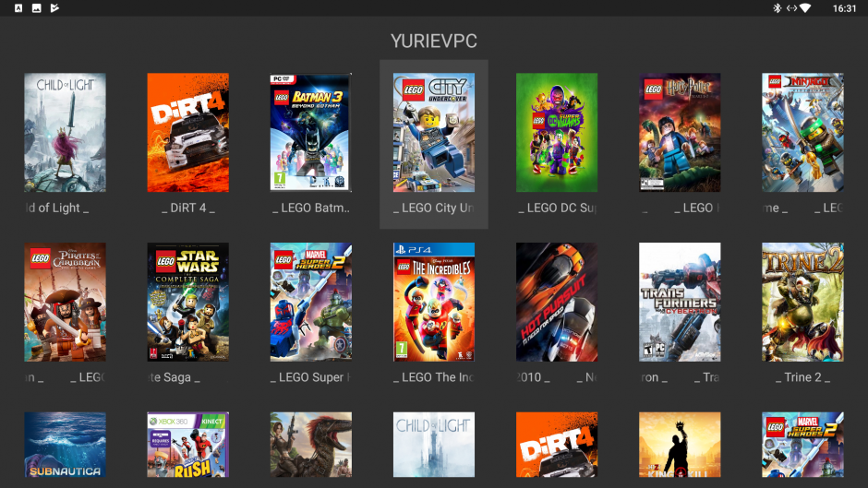Open LEGO The Incredibles PS4 cover
The image size is (868, 488).
tap(433, 302)
